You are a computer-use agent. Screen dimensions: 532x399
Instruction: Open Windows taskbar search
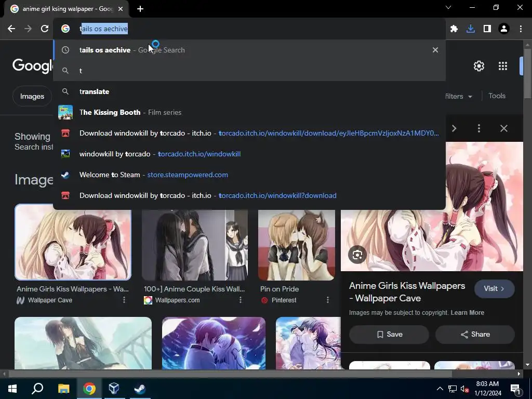tap(37, 389)
